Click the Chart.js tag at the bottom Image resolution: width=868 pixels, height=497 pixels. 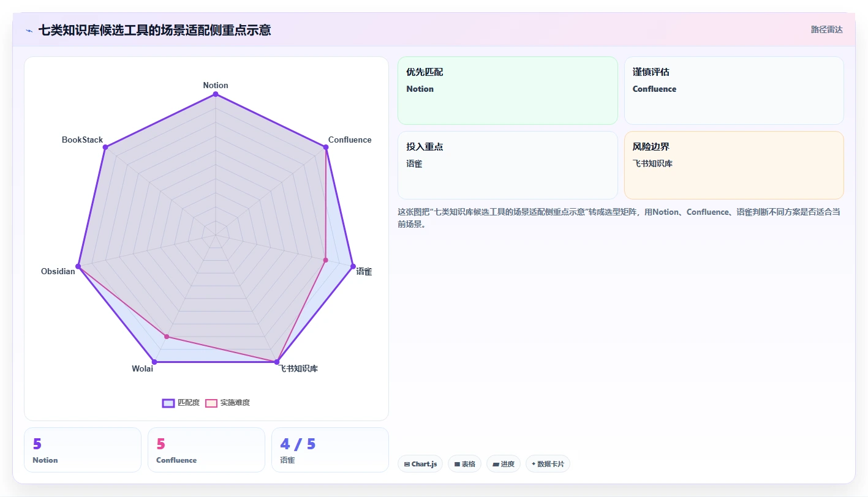(x=420, y=464)
